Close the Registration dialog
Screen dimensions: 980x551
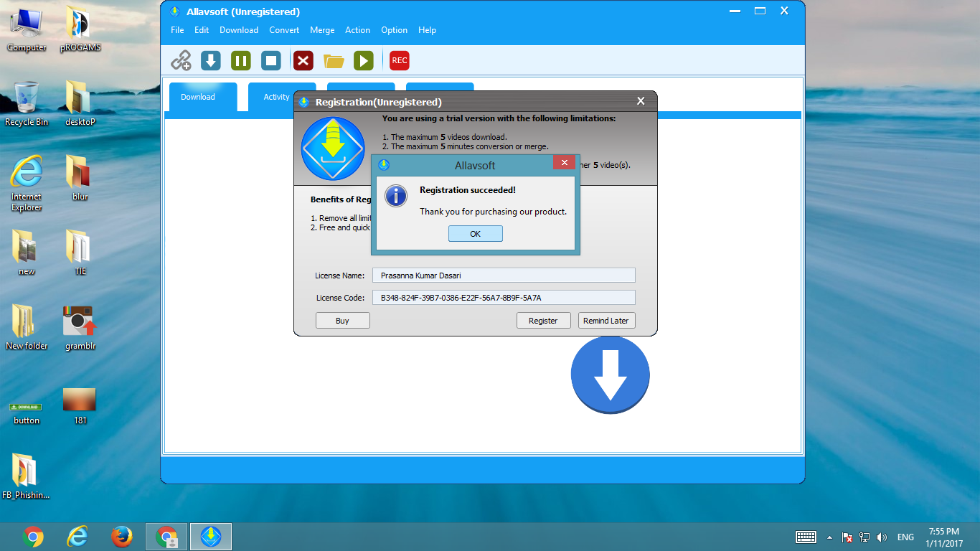641,101
